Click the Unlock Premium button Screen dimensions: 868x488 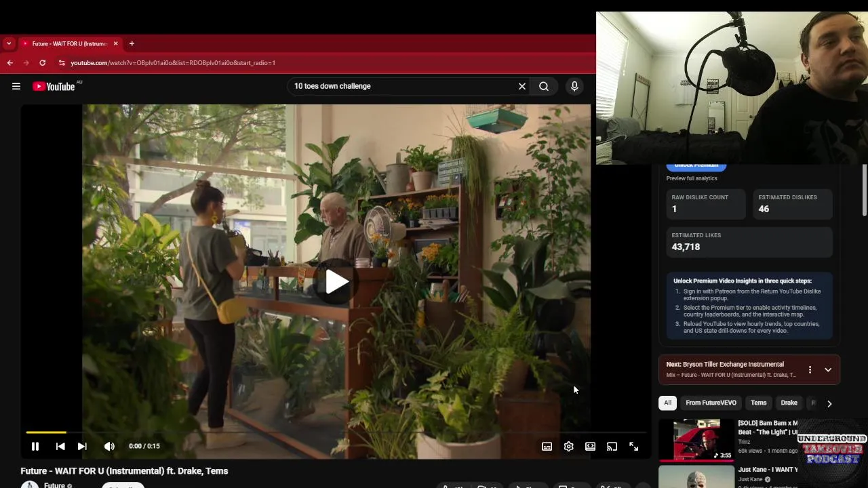coord(696,166)
